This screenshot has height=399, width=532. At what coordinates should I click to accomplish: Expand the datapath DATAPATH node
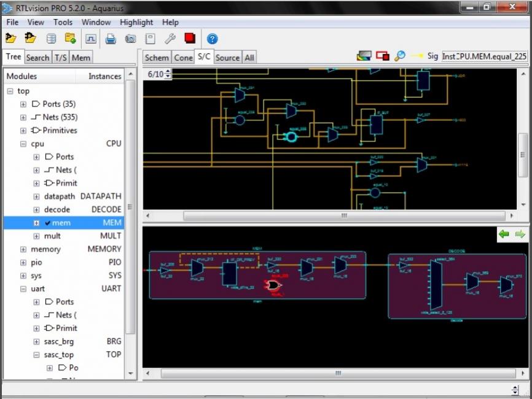[36, 196]
